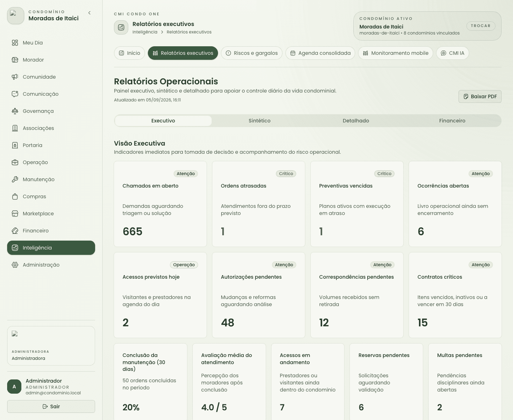Image resolution: width=513 pixels, height=420 pixels.
Task: Open Meu Dia grid icon in sidebar
Action: (x=15, y=43)
